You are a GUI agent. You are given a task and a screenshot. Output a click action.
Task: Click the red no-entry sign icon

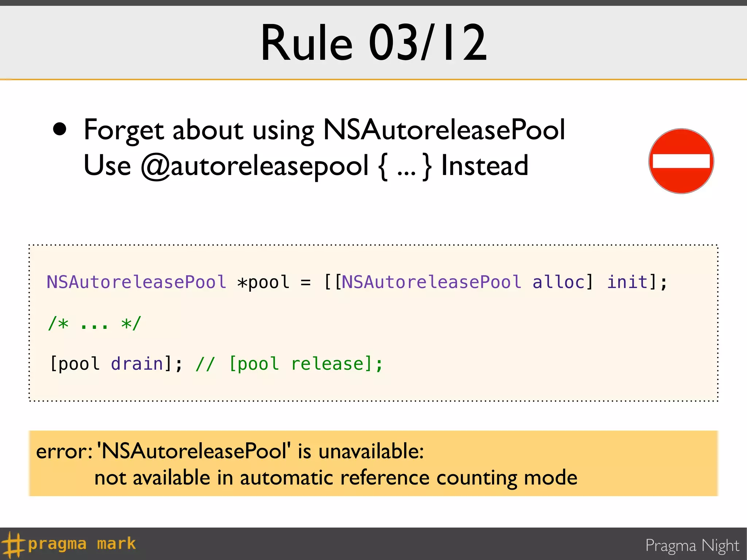[681, 161]
